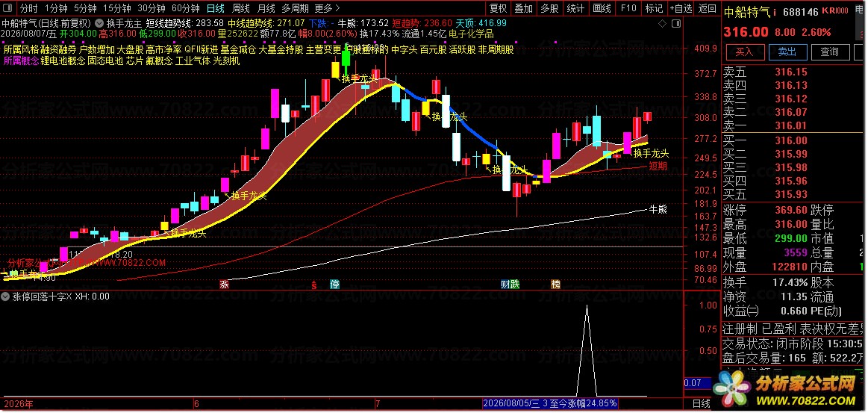Click the info 'i' icon beside 中船特气
The height and width of the screenshot is (413, 868).
775,12
